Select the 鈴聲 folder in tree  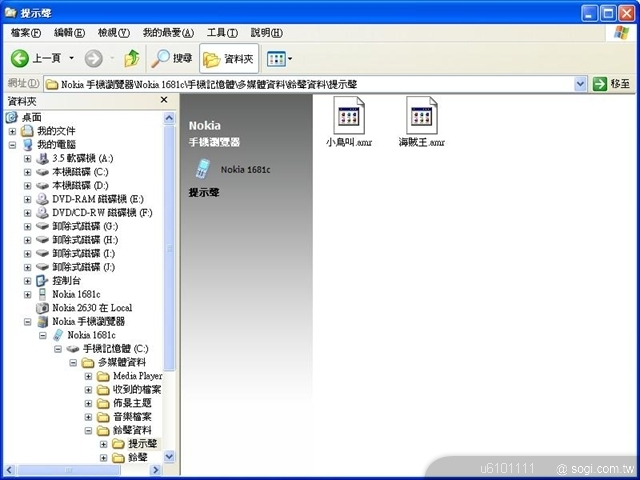138,457
